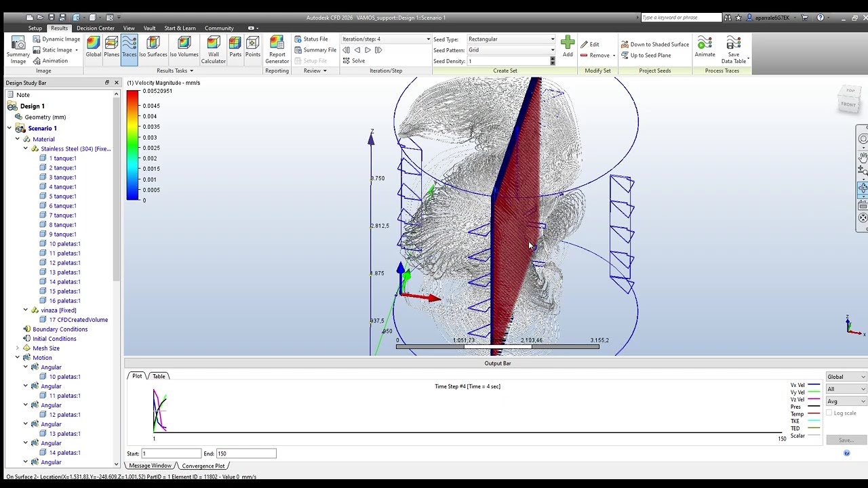This screenshot has height=488, width=868.
Task: Select the Points results task
Action: tap(253, 47)
